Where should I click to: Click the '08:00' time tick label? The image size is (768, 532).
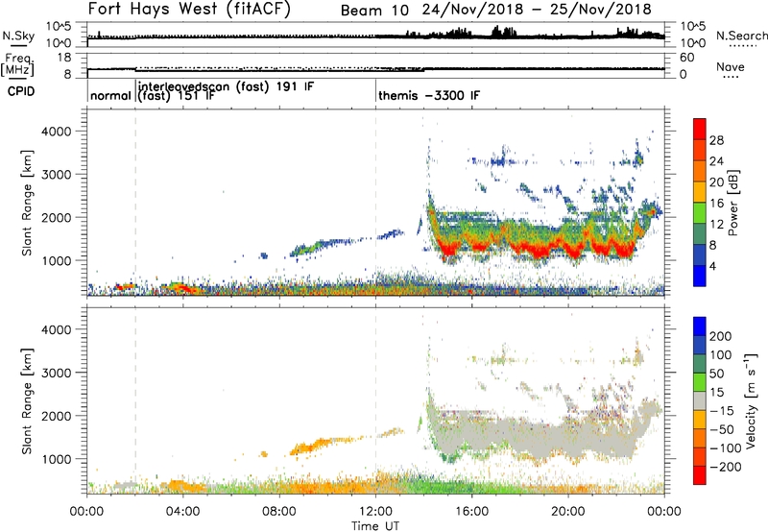click(279, 512)
